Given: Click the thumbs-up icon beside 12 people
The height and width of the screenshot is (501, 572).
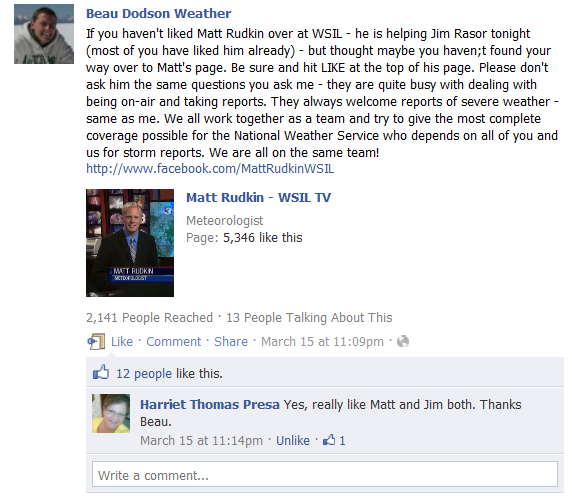Looking at the screenshot, I should click(101, 372).
